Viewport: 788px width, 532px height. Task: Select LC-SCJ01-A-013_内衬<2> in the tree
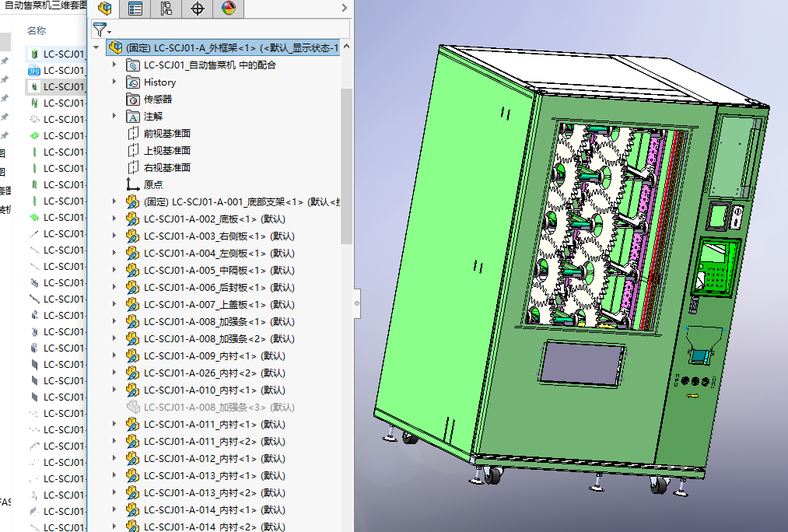(215, 493)
